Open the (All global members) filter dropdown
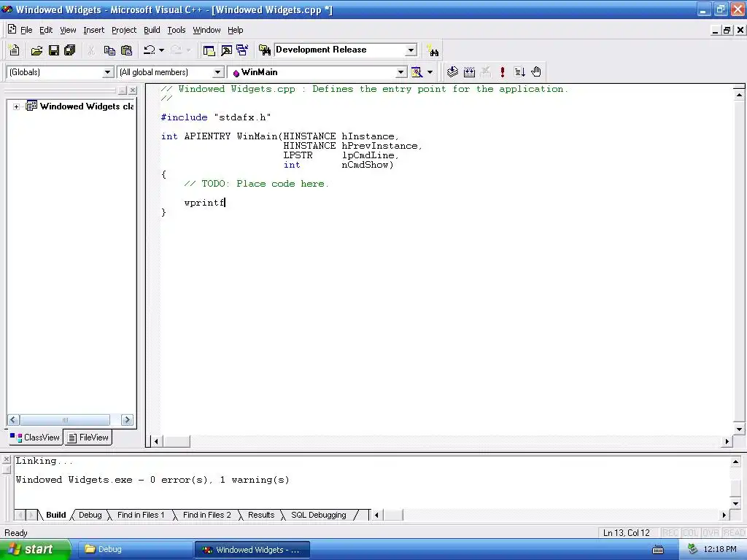 point(217,72)
